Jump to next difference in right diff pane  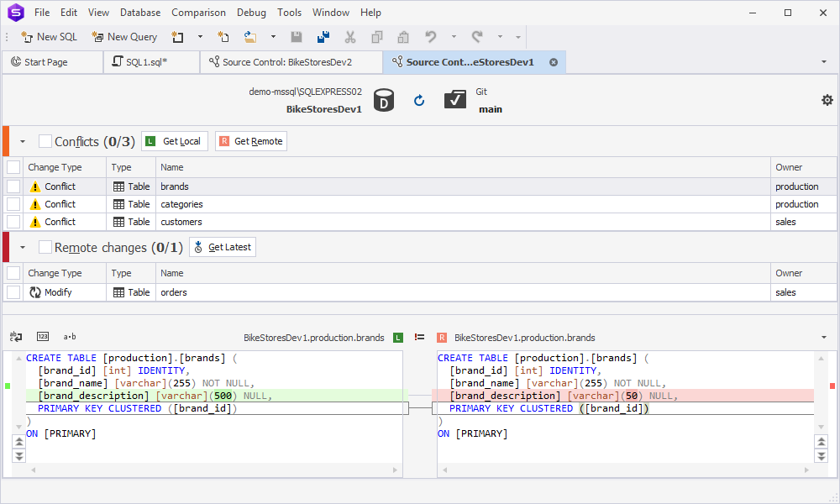point(822,456)
